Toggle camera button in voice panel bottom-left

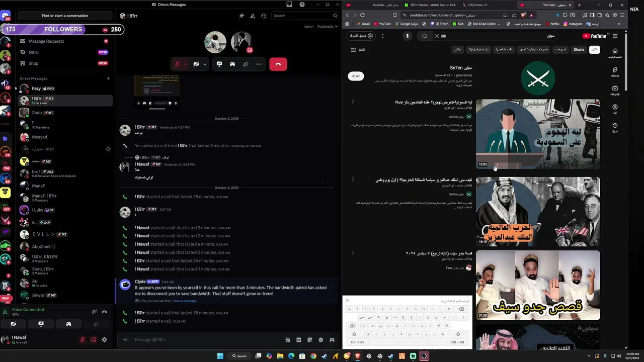[14, 324]
